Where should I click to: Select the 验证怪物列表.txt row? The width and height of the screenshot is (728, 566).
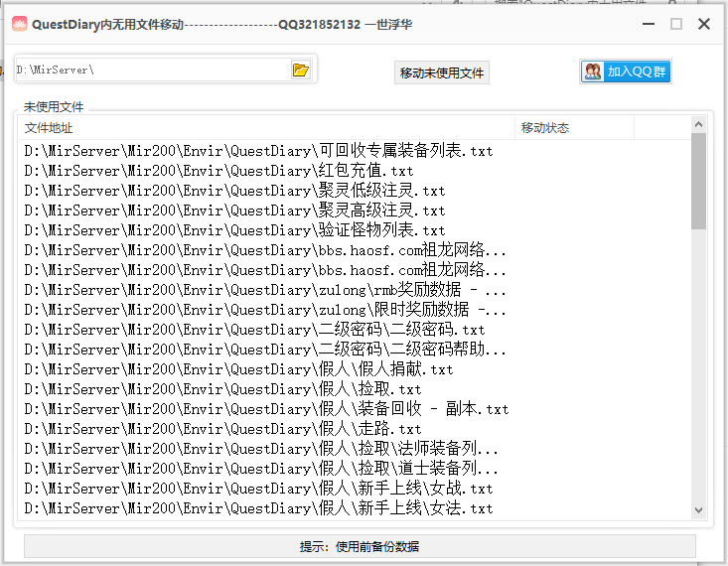coord(354,229)
